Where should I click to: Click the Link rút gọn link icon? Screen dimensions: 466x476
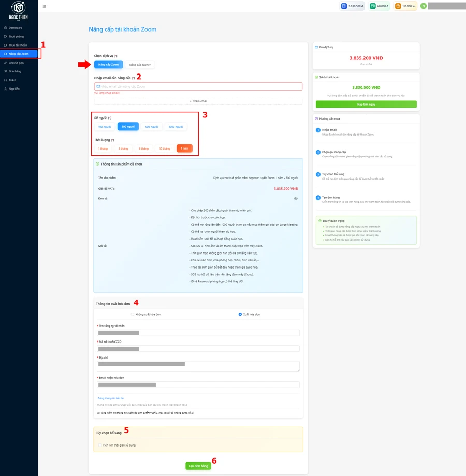tap(6, 63)
